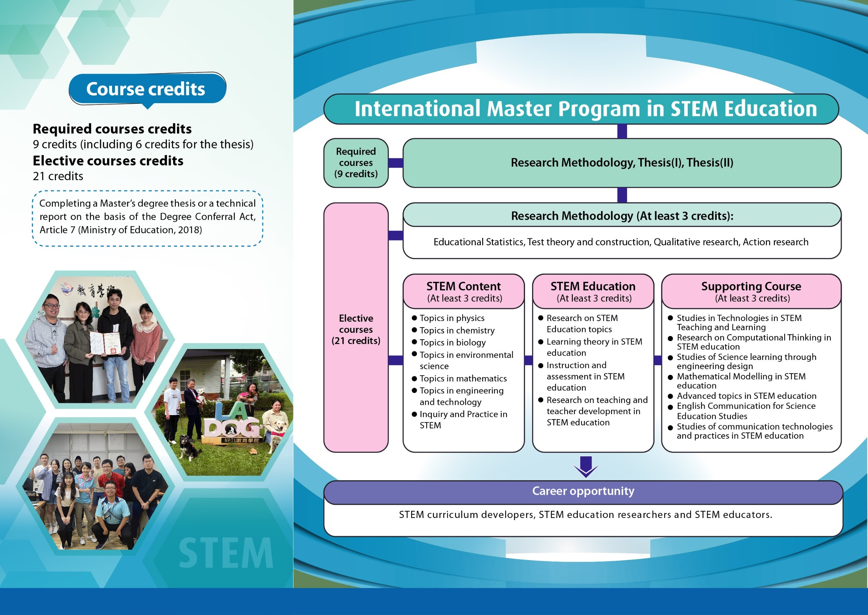Click the dashed Degree Conferral Act note box
Image resolution: width=868 pixels, height=615 pixels.
tap(147, 218)
